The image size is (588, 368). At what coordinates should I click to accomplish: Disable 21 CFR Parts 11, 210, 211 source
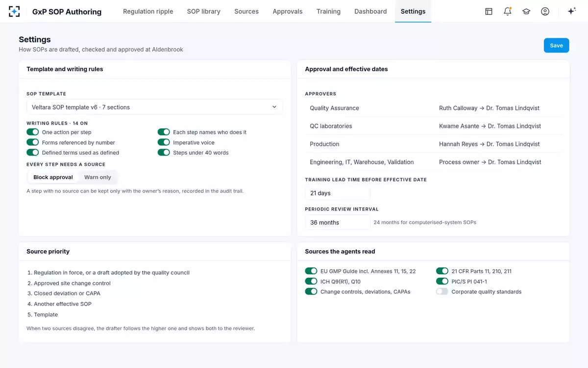(x=442, y=271)
